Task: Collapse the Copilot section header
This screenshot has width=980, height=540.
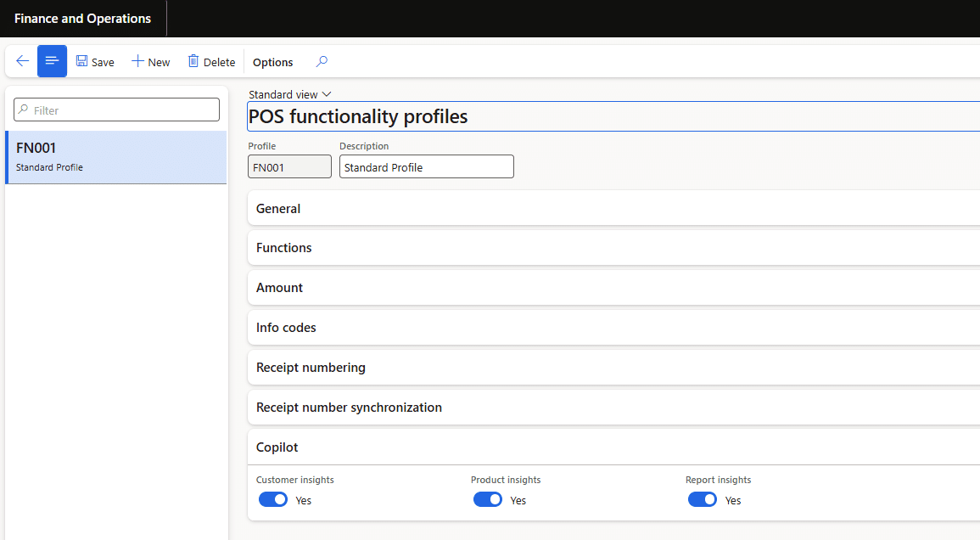Action: (277, 447)
